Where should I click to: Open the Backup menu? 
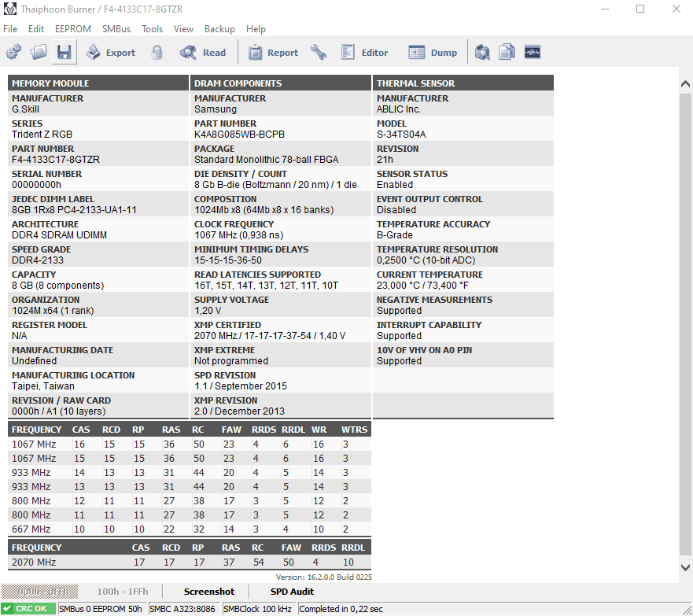pyautogui.click(x=219, y=29)
